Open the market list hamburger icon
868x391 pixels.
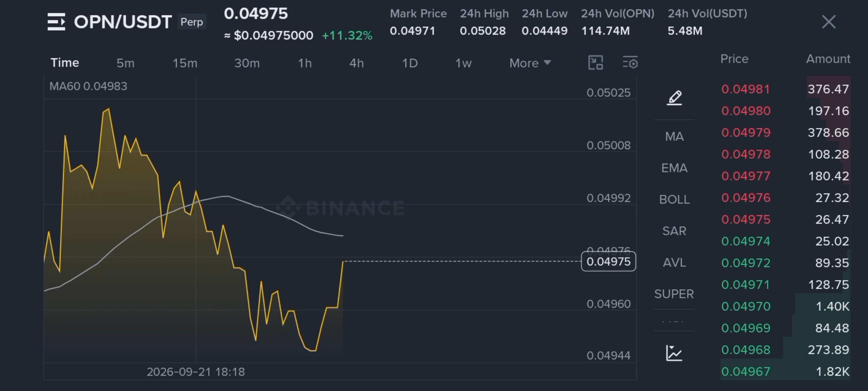point(56,22)
